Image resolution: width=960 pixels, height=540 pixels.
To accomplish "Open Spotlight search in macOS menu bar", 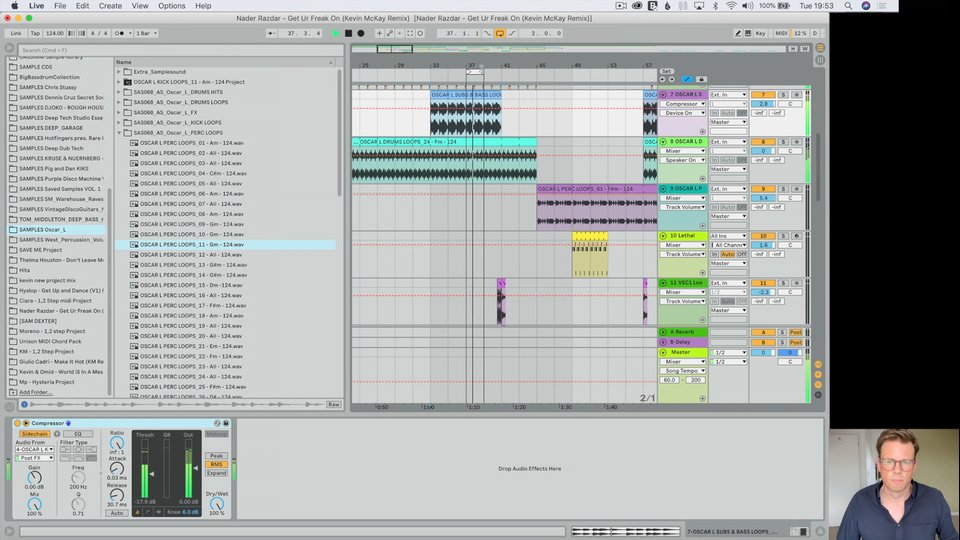I will click(x=848, y=6).
